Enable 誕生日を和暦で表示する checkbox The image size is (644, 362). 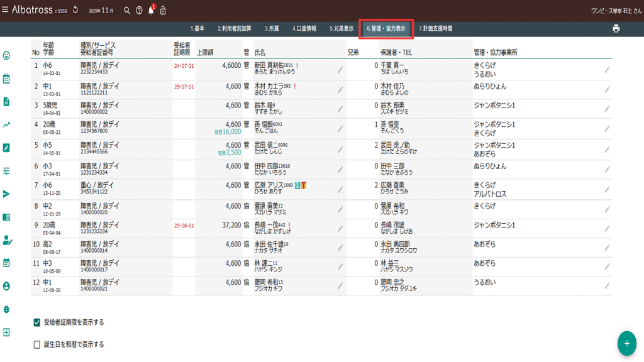pos(36,344)
